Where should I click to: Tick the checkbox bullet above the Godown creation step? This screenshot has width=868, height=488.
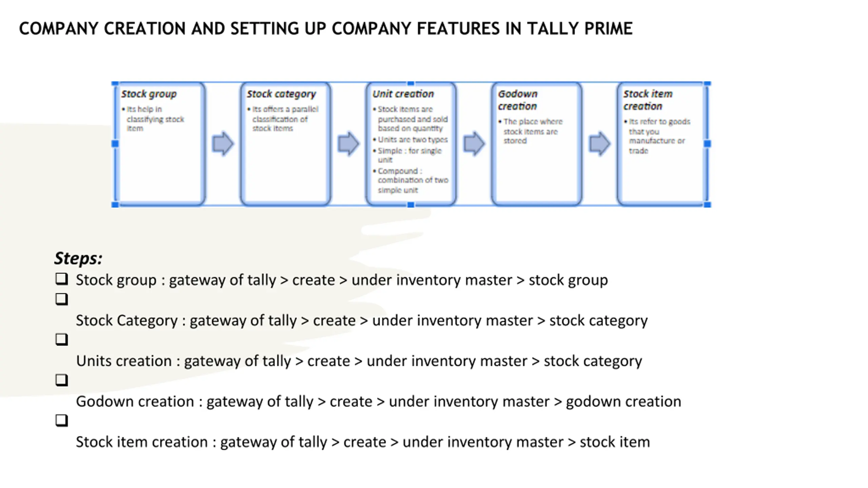pyautogui.click(x=62, y=380)
